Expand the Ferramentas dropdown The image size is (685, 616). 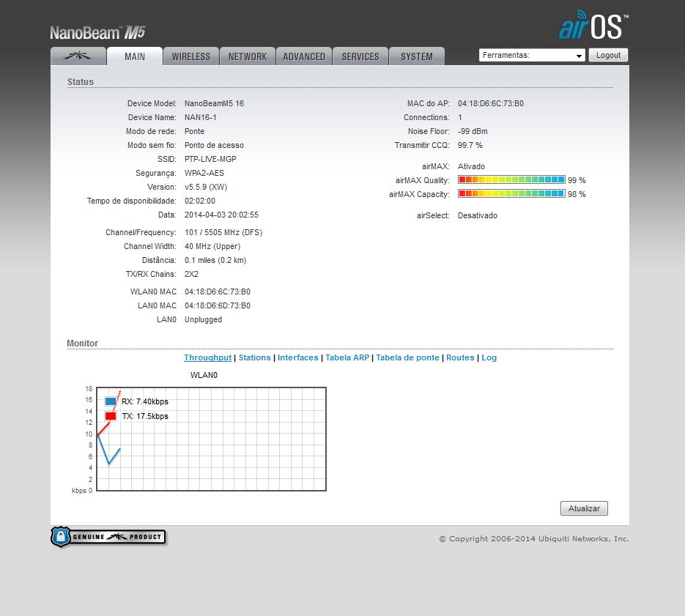(532, 55)
